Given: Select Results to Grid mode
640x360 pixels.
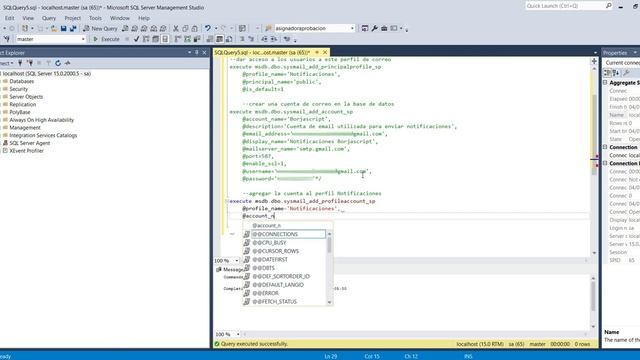Looking at the screenshot, I should coord(220,39).
